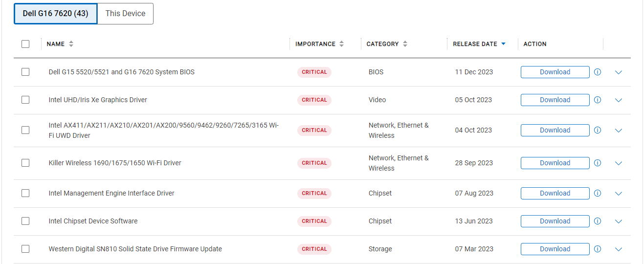The height and width of the screenshot is (264, 644).
Task: Toggle Release Date sort arrow
Action: tap(503, 44)
